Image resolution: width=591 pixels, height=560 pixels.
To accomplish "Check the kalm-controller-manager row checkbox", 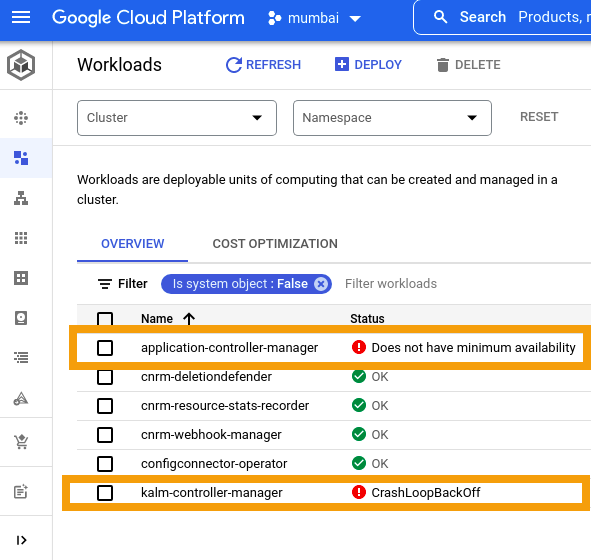I will [105, 493].
